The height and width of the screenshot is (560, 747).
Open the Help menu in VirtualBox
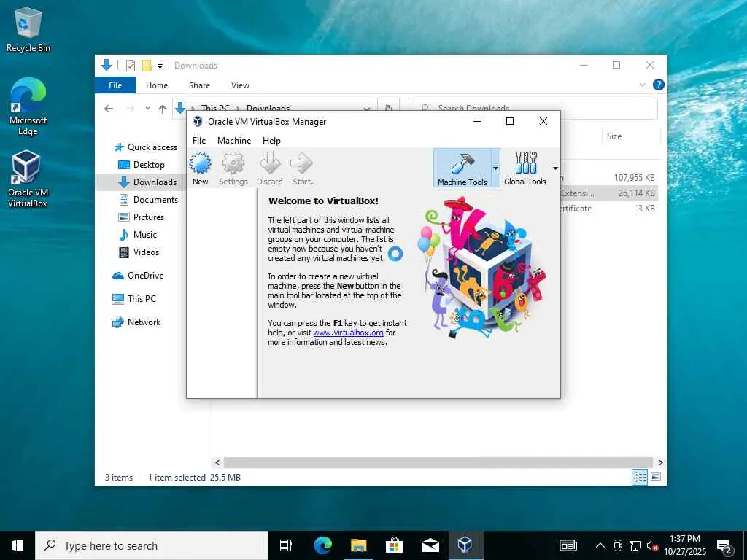coord(271,141)
